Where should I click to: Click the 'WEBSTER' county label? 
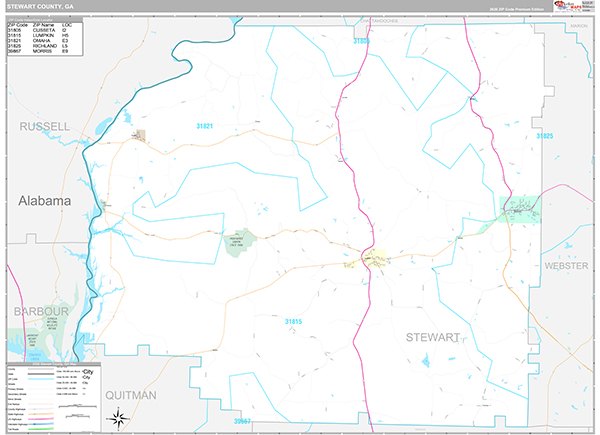coord(566,266)
